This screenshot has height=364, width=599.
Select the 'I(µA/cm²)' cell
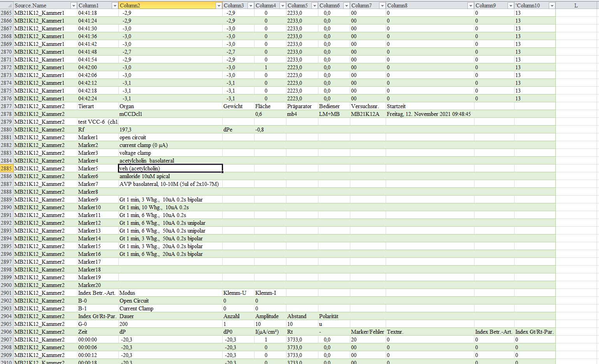point(270,332)
